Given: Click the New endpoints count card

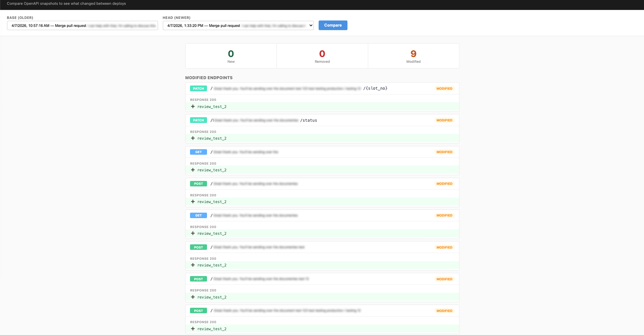Looking at the screenshot, I should point(231,56).
